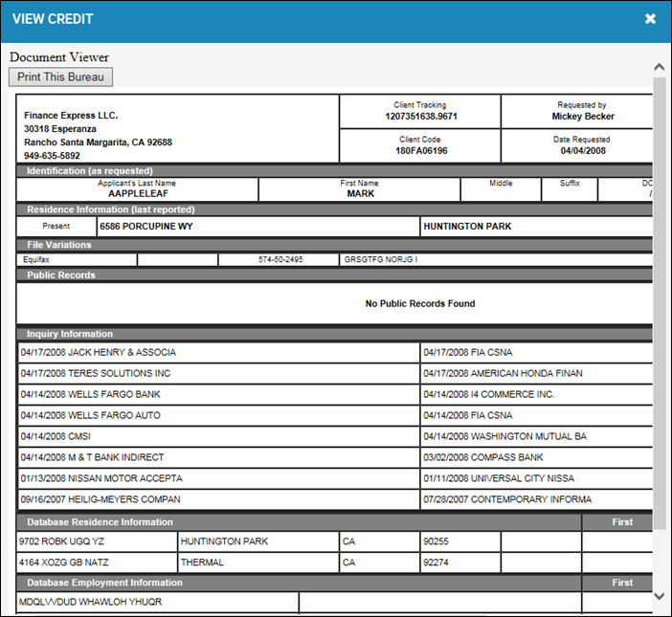Click the AMERICAN HONDA FINAN inquiry

point(503,373)
